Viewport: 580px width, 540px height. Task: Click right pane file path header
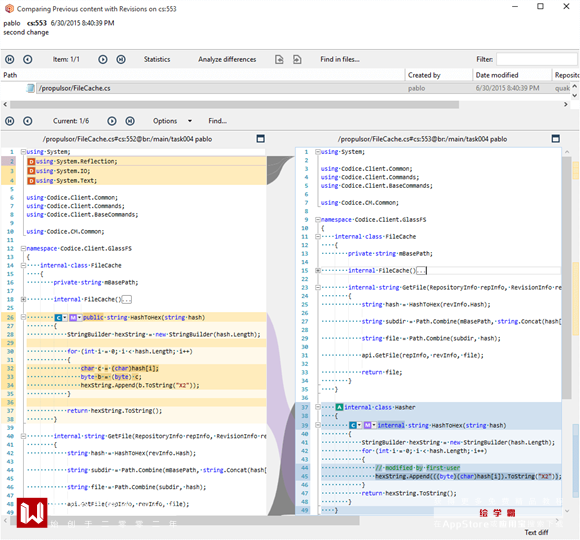[422, 139]
